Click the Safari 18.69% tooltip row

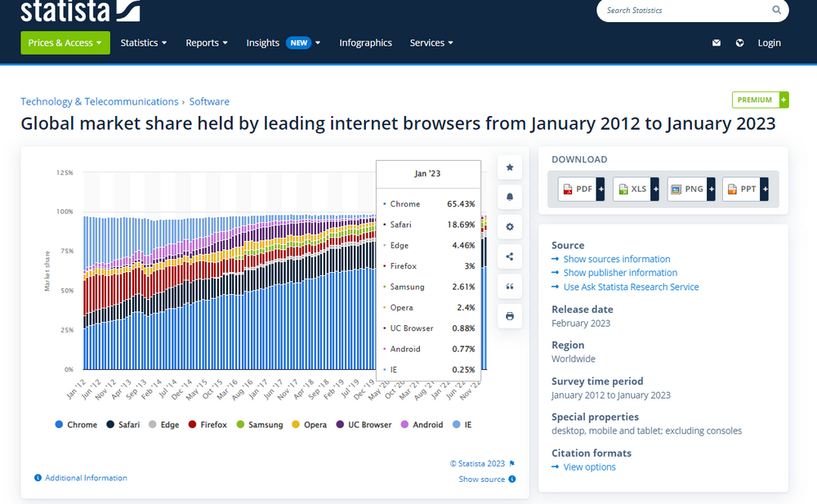tap(428, 225)
